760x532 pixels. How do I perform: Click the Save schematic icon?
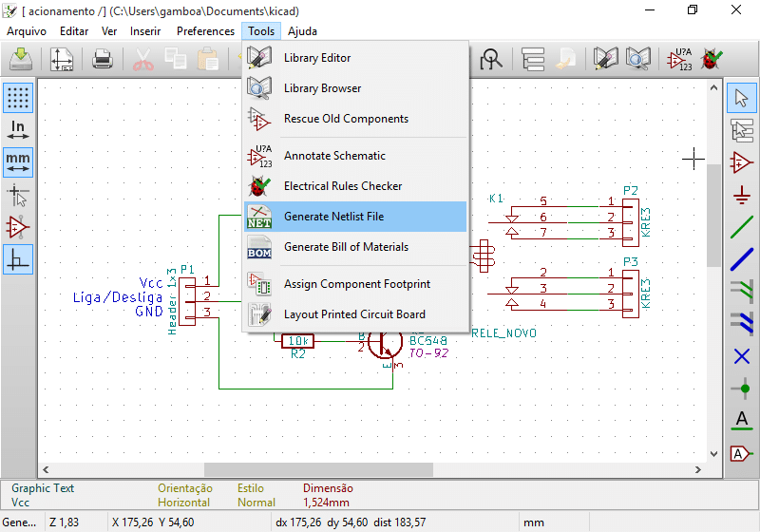point(21,61)
